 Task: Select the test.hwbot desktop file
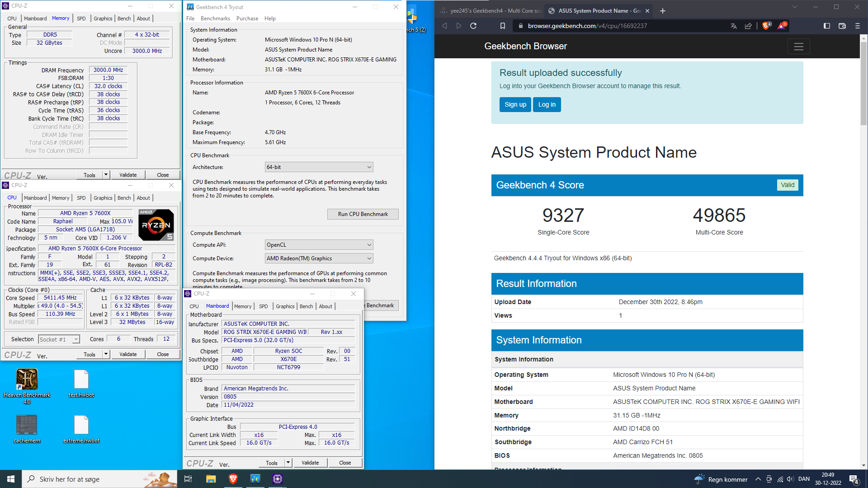[81, 383]
